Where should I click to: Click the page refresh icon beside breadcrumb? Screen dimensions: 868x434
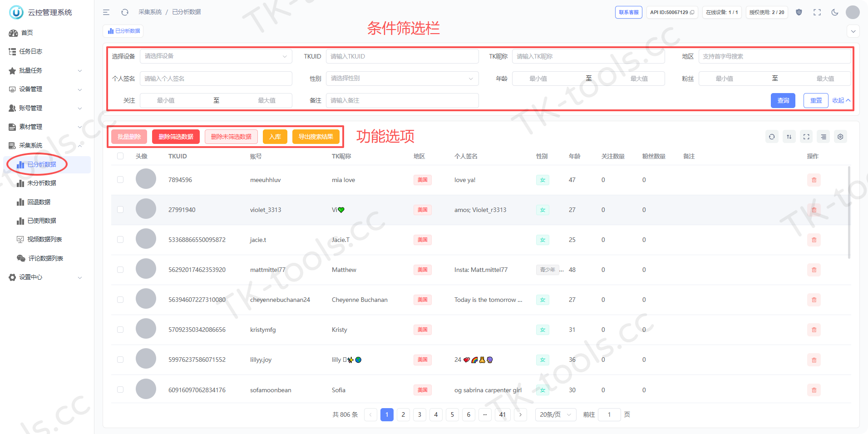pos(125,12)
